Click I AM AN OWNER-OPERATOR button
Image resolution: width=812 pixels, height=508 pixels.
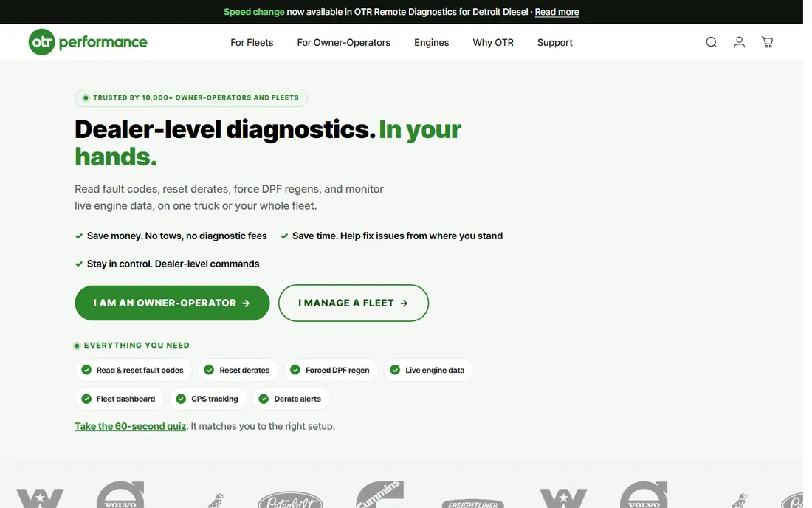(x=172, y=303)
